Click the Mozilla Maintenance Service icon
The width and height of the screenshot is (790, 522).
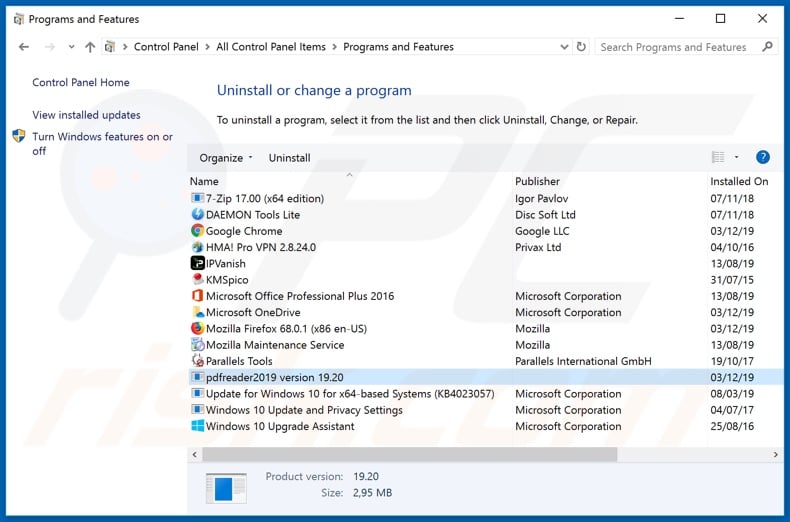point(198,345)
